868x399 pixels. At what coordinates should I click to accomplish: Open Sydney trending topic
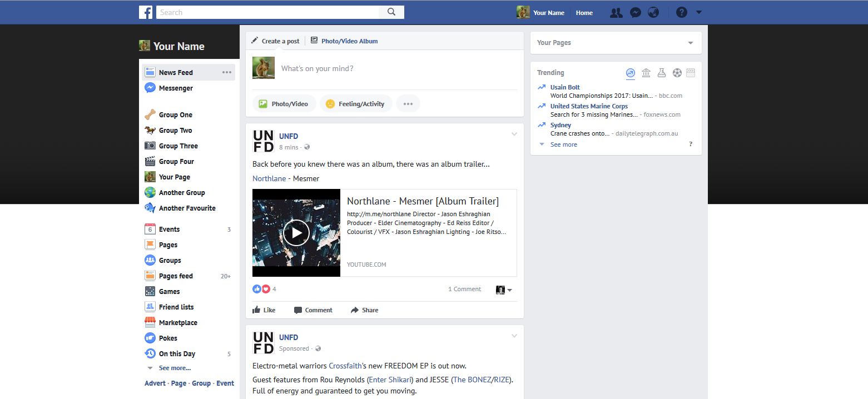(x=561, y=125)
